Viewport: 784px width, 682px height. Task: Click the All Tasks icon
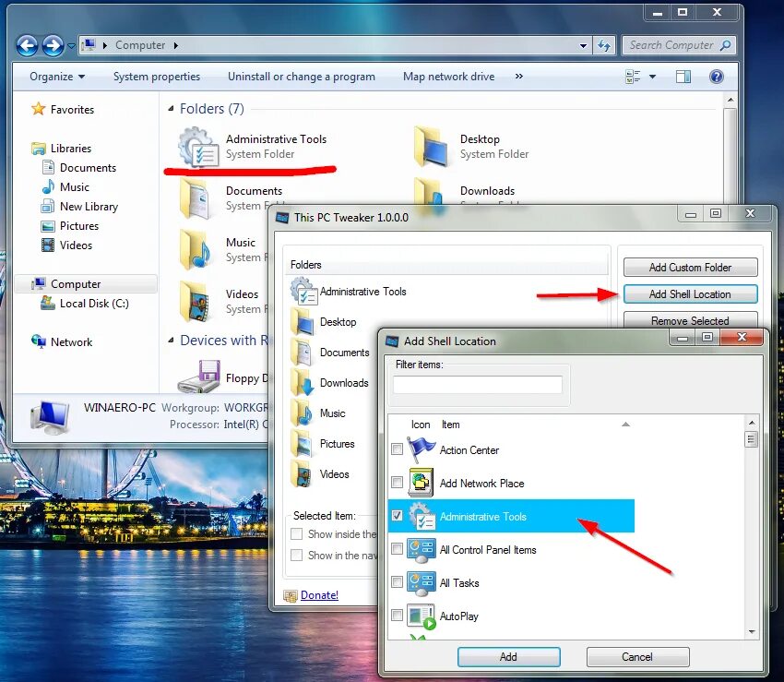(x=421, y=583)
